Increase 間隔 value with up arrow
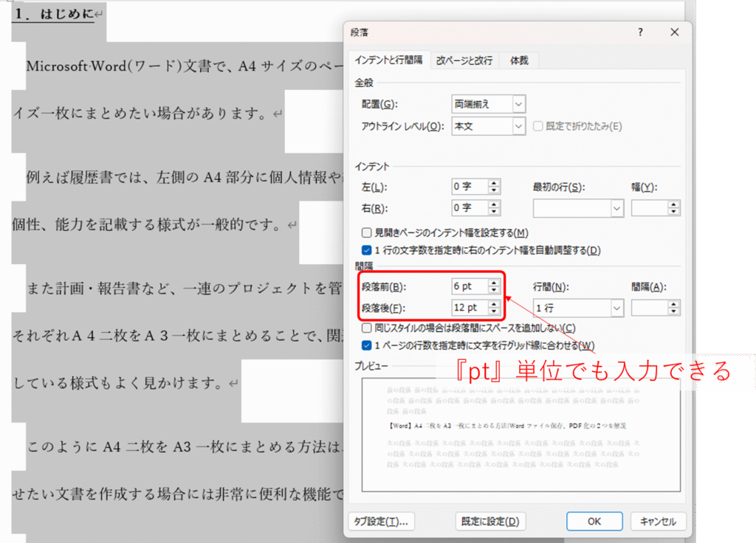Screen dimensions: 756x543 tap(673, 303)
